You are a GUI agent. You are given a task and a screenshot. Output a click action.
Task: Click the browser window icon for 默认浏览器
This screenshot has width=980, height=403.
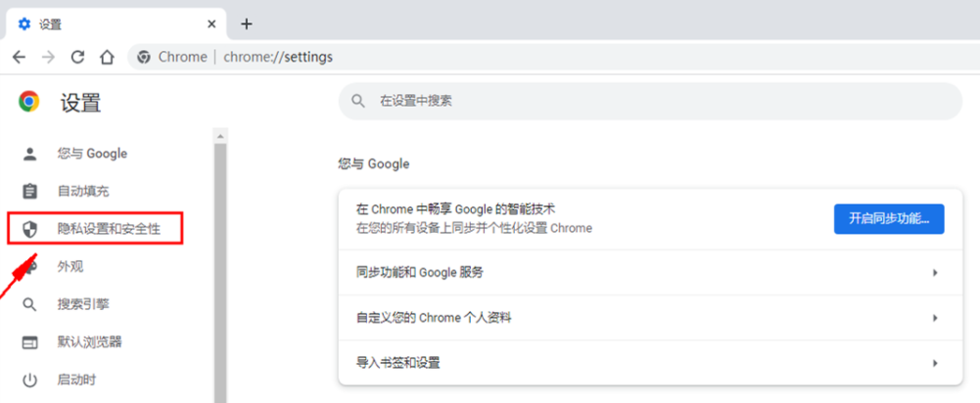30,342
